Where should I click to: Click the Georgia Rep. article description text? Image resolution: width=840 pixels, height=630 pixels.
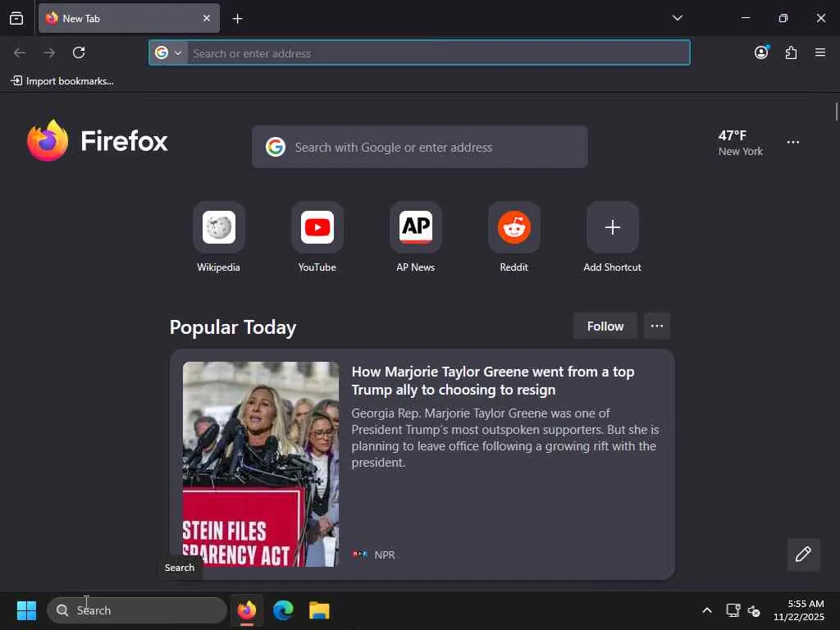pos(504,438)
